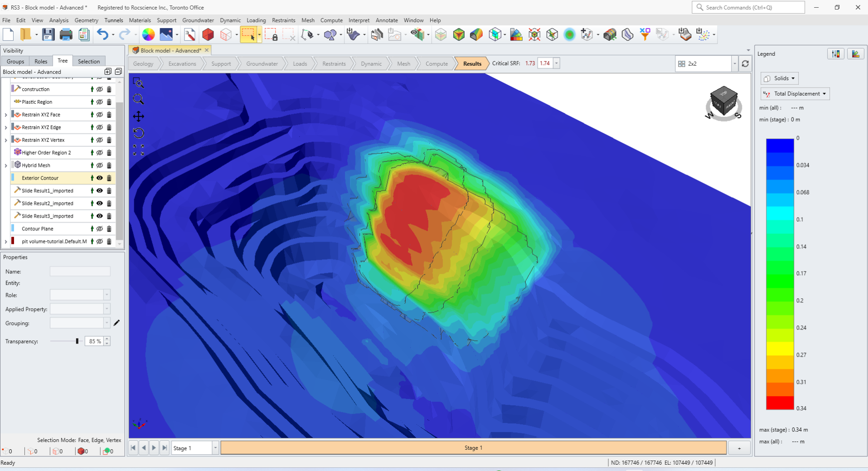Image resolution: width=868 pixels, height=471 pixels.
Task: Open the Total Displacement dropdown
Action: 795,94
